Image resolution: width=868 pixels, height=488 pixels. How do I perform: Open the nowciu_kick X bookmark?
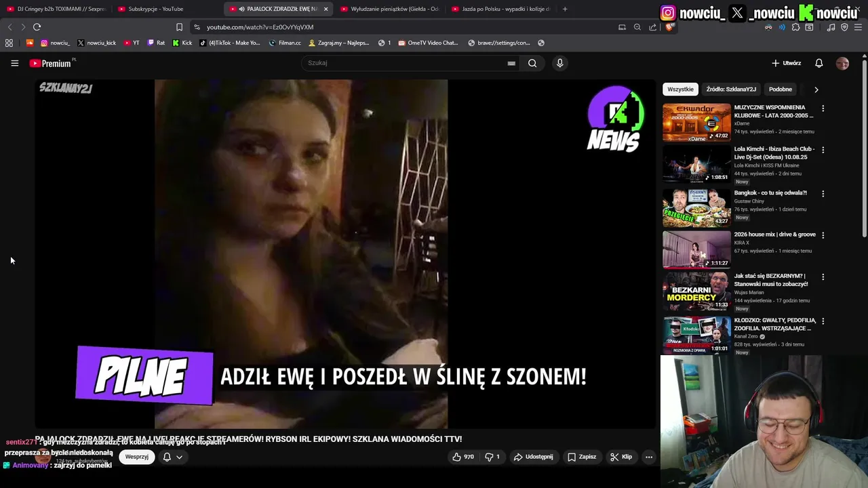pyautogui.click(x=96, y=43)
